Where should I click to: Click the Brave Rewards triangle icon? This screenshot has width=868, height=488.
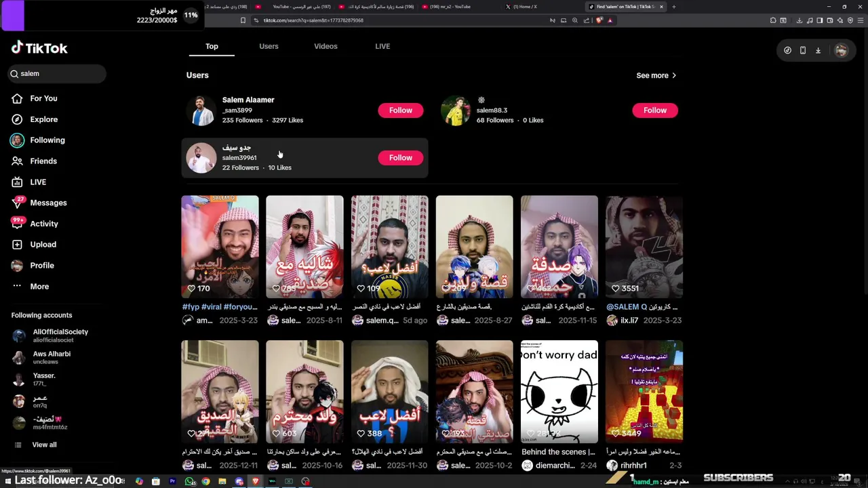(x=610, y=20)
